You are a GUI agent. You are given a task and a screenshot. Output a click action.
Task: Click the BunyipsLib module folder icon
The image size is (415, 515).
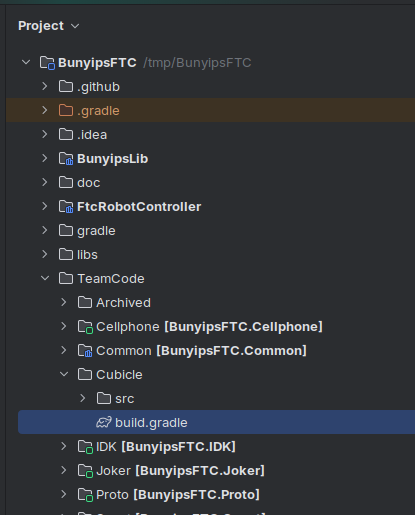(x=66, y=159)
